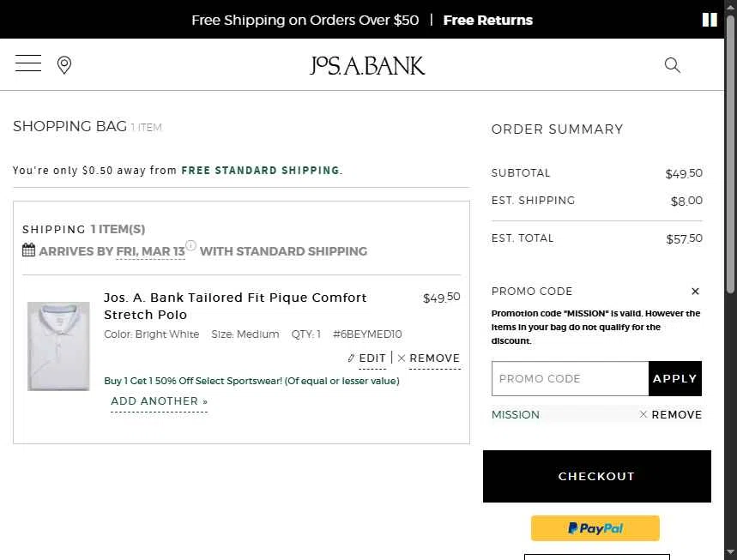
Task: Open the hamburger navigation menu
Action: [x=28, y=63]
